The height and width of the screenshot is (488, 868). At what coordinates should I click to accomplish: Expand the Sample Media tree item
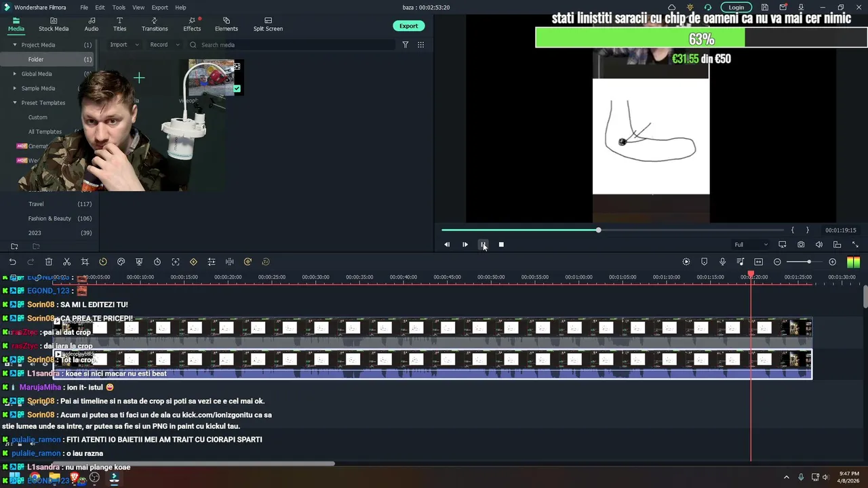[15, 88]
